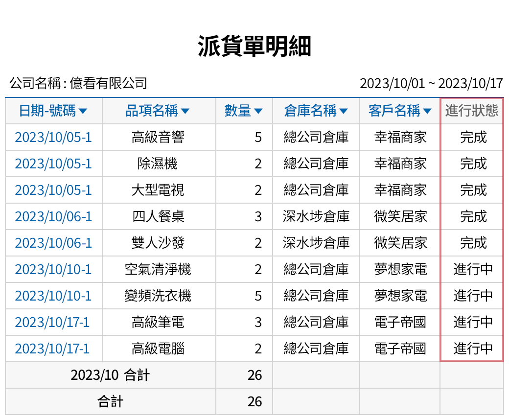The height and width of the screenshot is (420, 509).
Task: Open order link 2023/10/17-1 beside 高級筆電
Action: (53, 323)
